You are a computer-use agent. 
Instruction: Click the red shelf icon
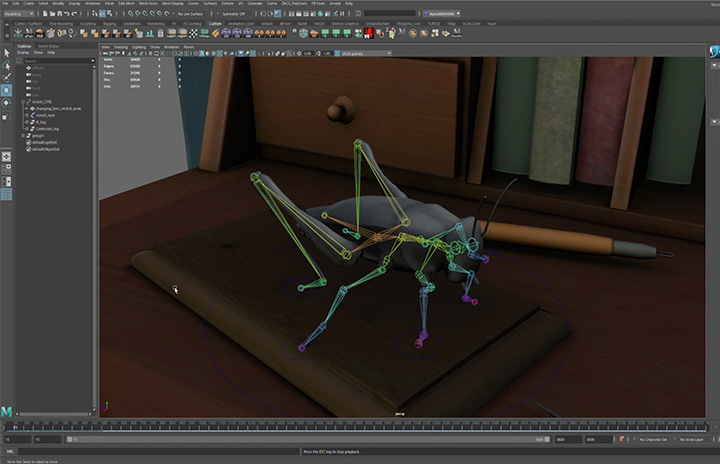369,33
